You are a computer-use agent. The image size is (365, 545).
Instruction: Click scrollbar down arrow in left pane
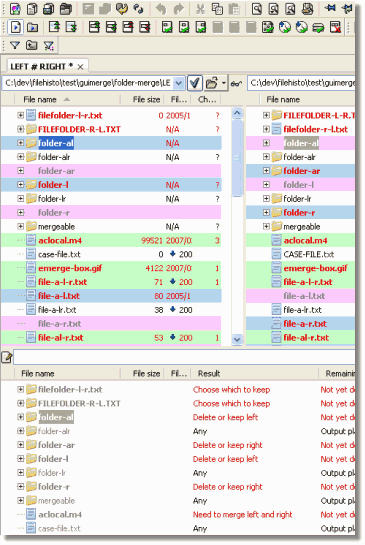tap(237, 339)
